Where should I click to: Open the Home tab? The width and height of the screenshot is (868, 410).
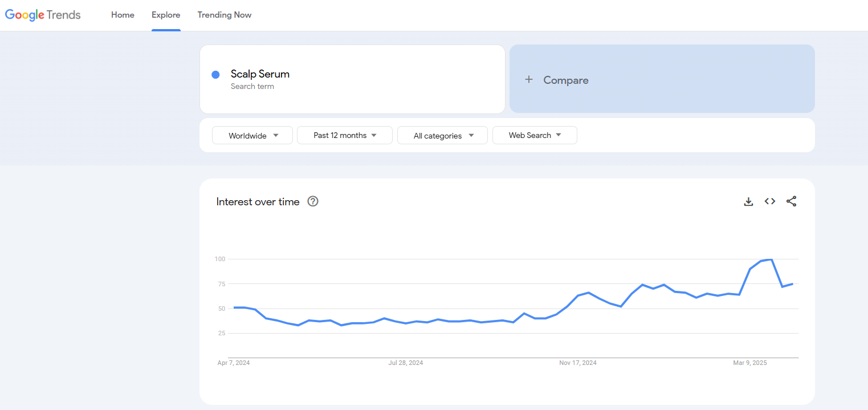(123, 15)
